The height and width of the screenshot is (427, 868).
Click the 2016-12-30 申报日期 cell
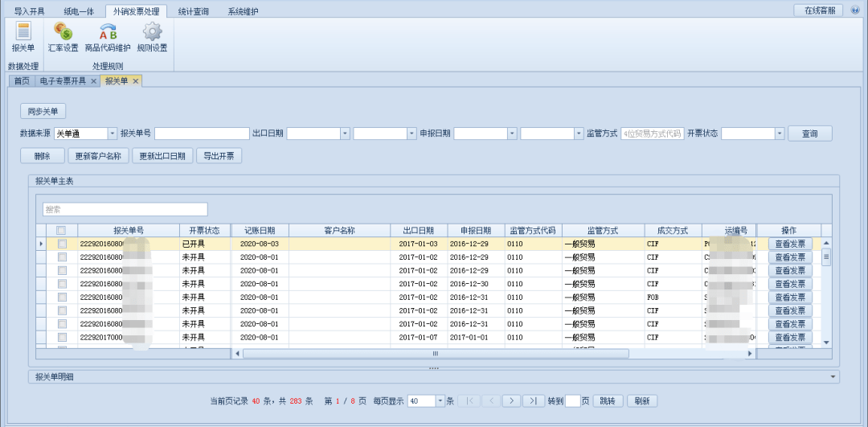pyautogui.click(x=475, y=284)
